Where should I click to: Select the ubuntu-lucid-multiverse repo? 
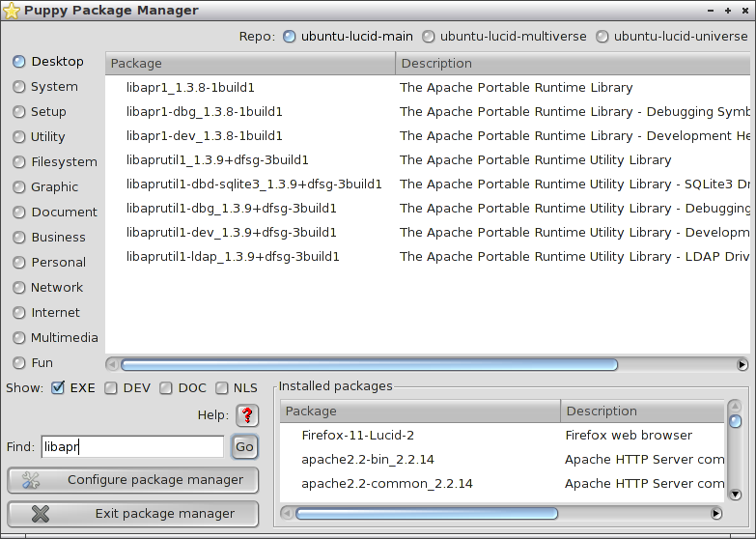[x=428, y=37]
